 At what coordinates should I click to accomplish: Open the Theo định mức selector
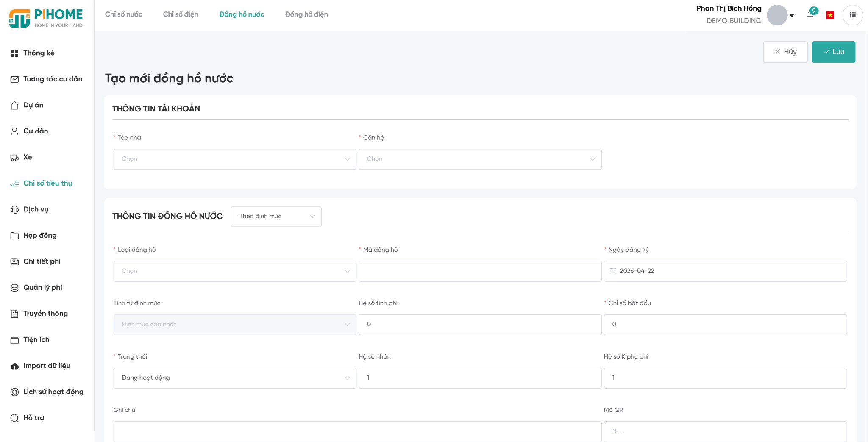tap(276, 217)
